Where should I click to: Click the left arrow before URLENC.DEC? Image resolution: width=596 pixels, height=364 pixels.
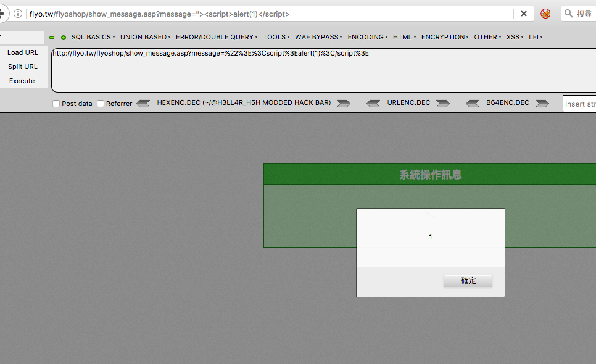tap(373, 104)
